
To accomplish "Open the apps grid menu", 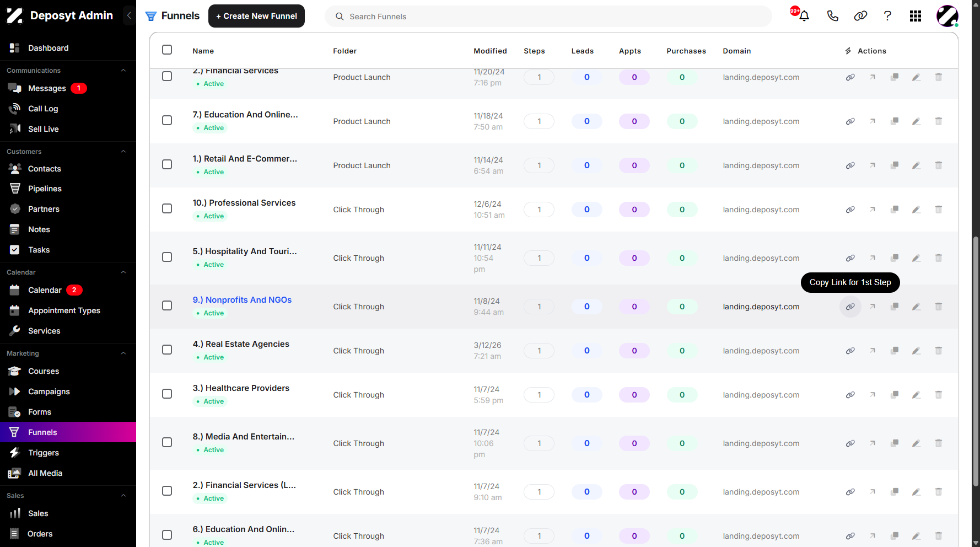I will point(916,16).
